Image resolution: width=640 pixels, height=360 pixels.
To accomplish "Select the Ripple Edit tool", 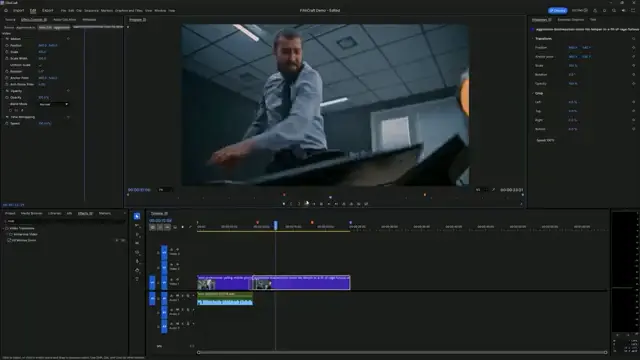I will (x=137, y=234).
